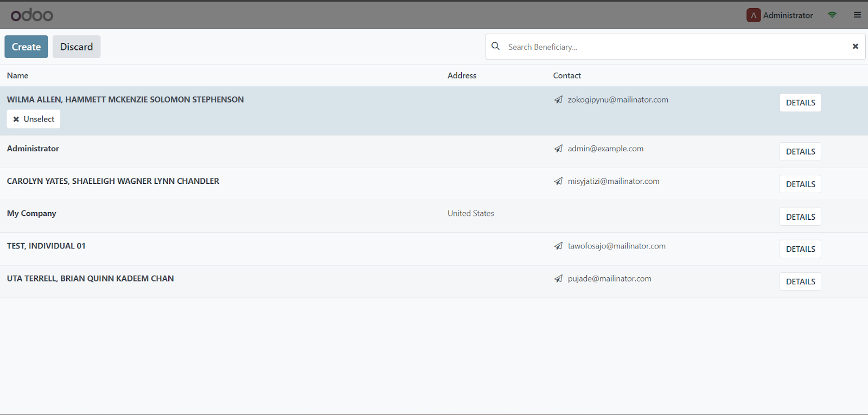Click the Administrator avatar icon
This screenshot has width=868, height=415.
(x=753, y=15)
